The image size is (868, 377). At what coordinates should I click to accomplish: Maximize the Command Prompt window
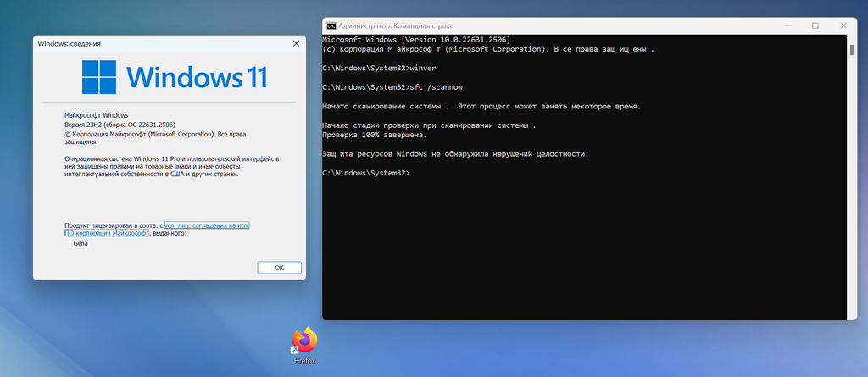(x=815, y=25)
